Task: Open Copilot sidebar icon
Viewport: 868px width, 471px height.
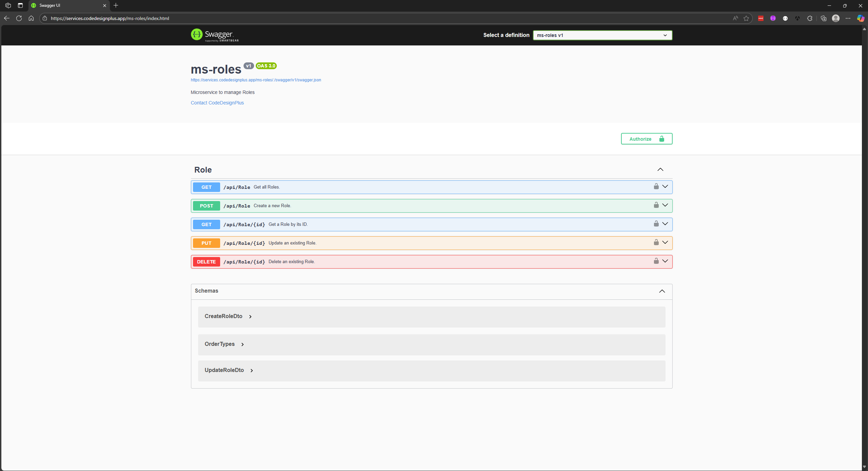Action: 861,18
